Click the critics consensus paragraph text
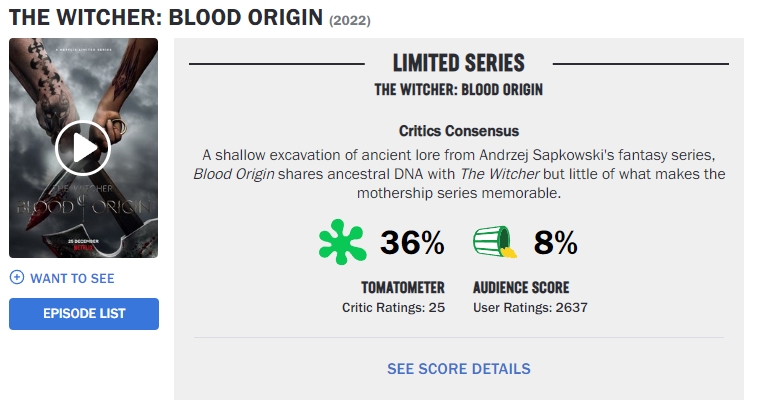Image resolution: width=765 pixels, height=409 pixels. tap(459, 174)
